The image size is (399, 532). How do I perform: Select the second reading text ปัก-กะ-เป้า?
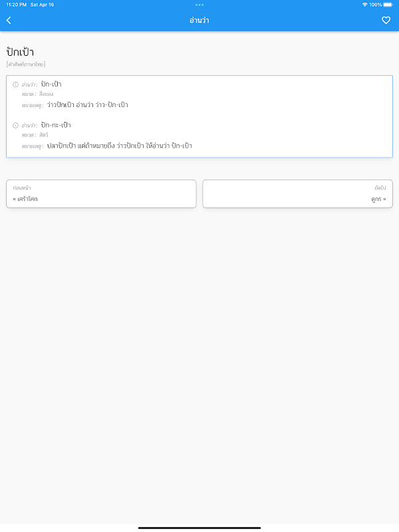pyautogui.click(x=56, y=125)
